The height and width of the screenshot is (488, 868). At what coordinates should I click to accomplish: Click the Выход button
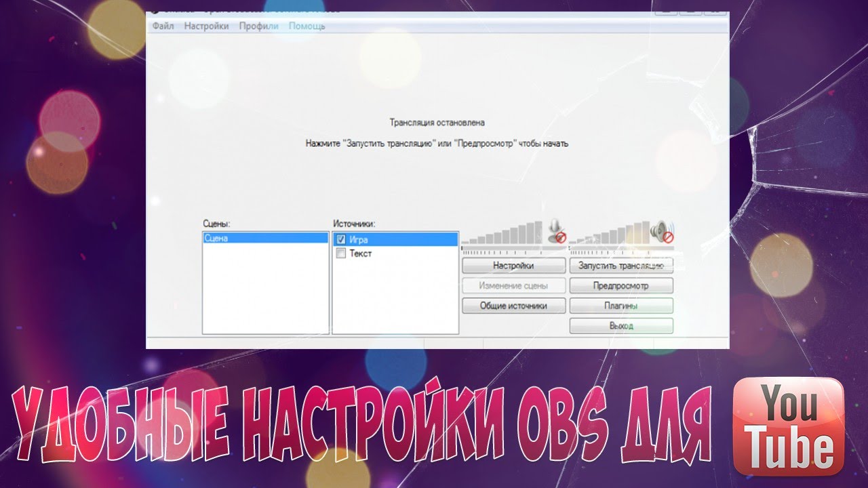pos(621,326)
